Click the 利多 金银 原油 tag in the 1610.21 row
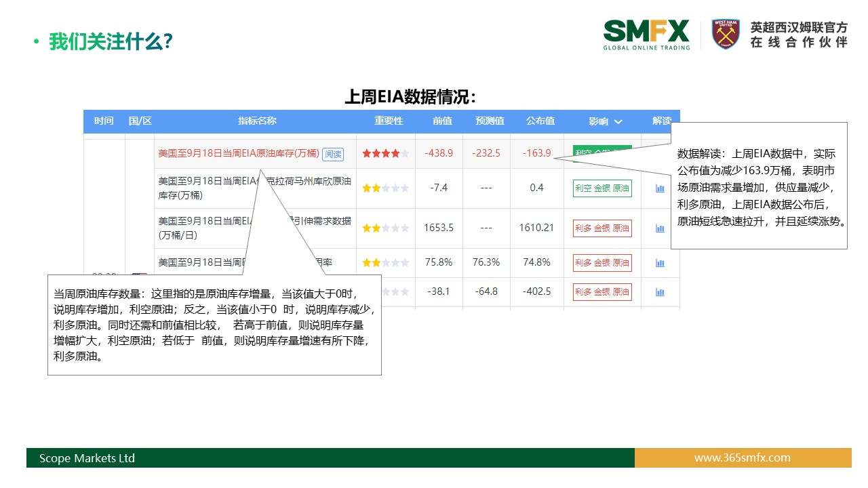The height and width of the screenshot is (488, 868). [x=602, y=228]
